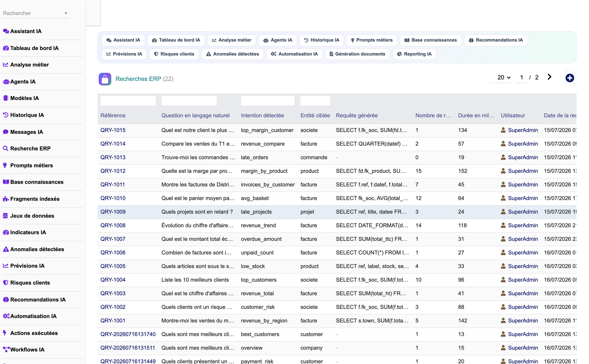Switch to the Assistant IA top tab
589x364 pixels.
(123, 40)
